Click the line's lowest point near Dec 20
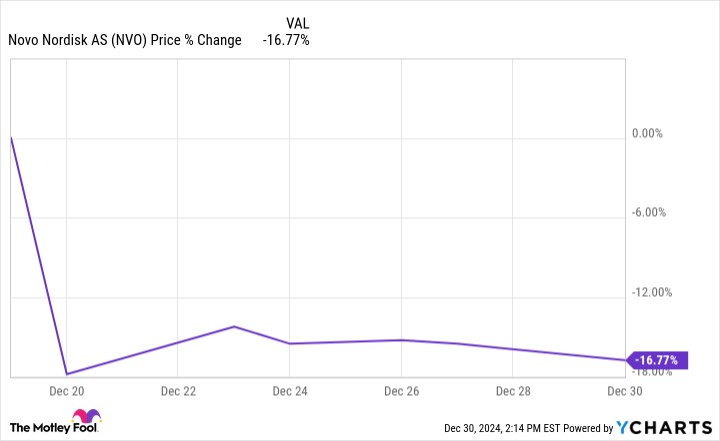Viewport: 720px width, 441px height. pyautogui.click(x=66, y=374)
